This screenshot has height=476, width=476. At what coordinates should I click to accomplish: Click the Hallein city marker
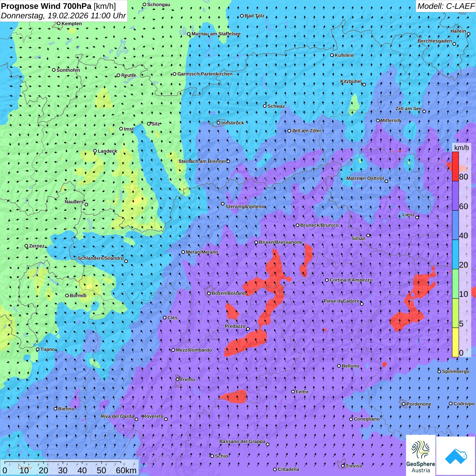tap(469, 34)
